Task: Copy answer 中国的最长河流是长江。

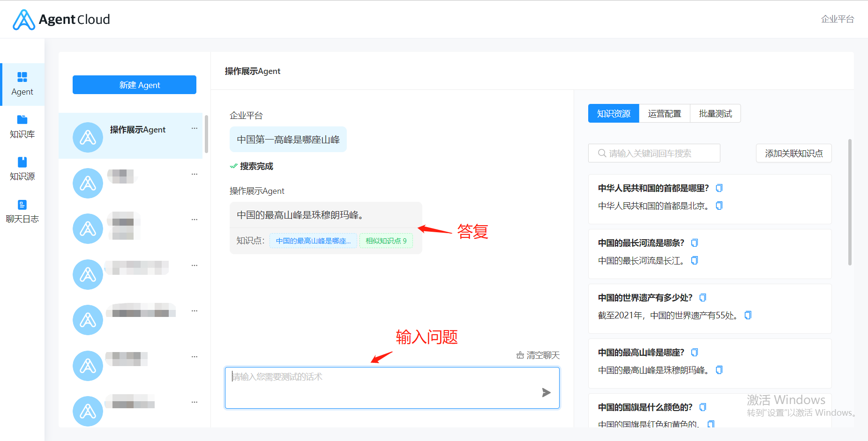Action: point(695,260)
